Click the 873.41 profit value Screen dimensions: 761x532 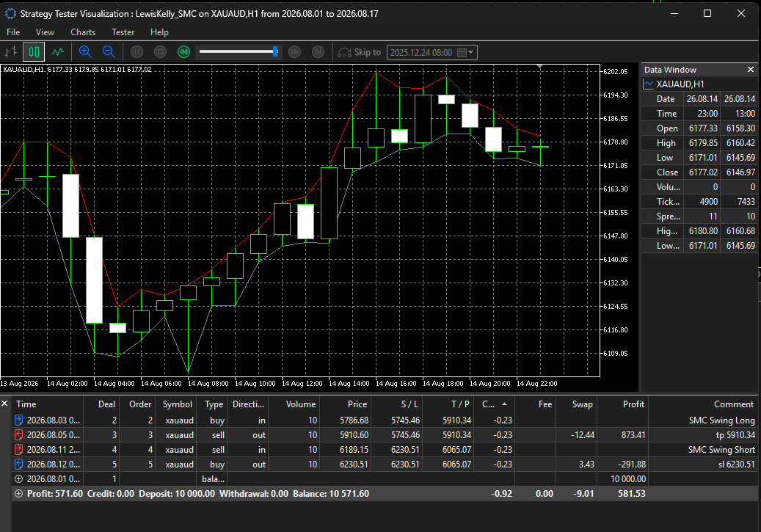pyautogui.click(x=633, y=435)
